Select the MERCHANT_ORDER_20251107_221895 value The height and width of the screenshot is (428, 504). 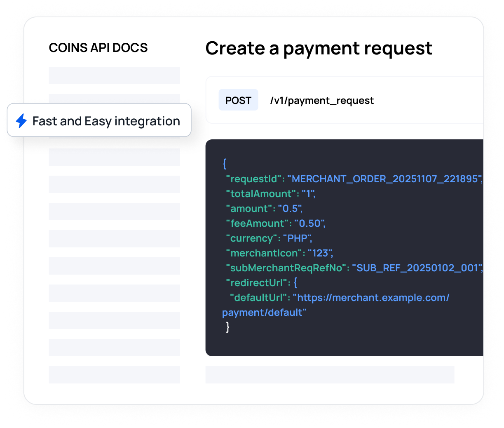coord(384,179)
